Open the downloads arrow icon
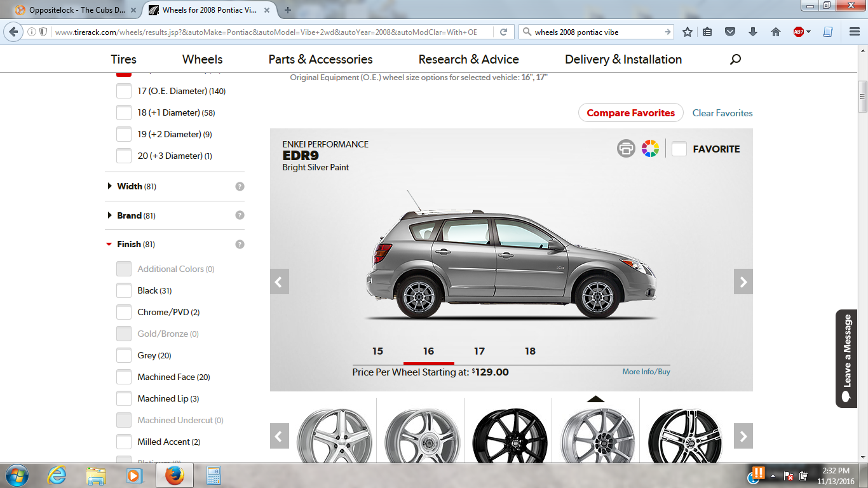This screenshot has height=488, width=868. pos(753,32)
